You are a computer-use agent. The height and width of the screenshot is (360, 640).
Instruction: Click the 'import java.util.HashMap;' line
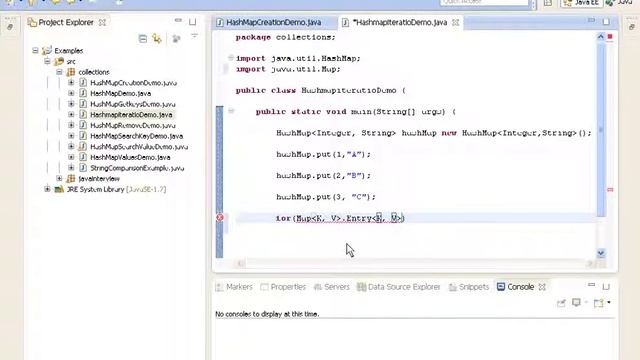coord(298,58)
